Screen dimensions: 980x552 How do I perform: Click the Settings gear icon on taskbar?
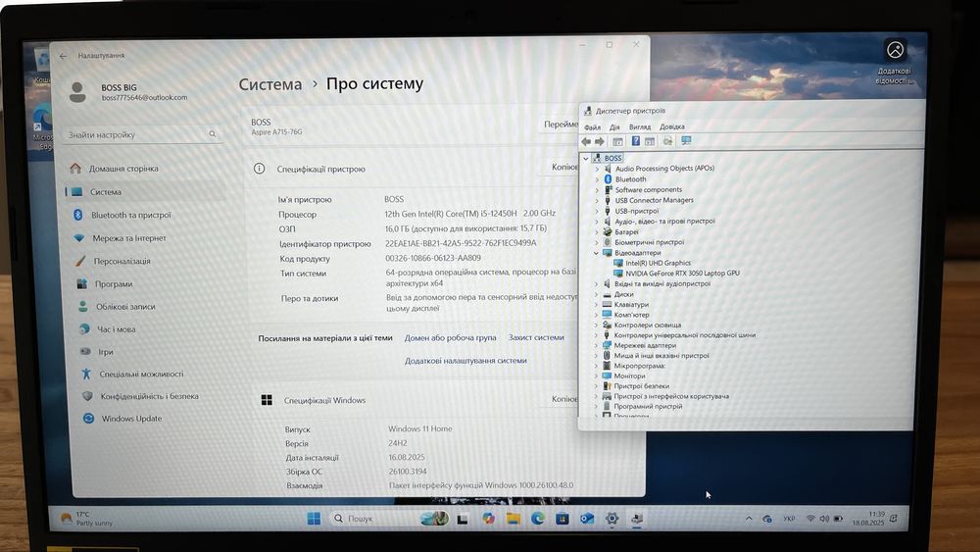pyautogui.click(x=612, y=519)
